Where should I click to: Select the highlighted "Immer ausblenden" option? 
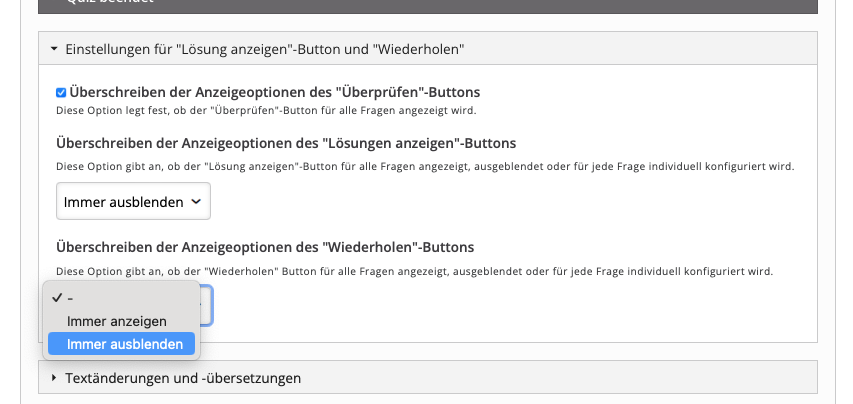tap(125, 344)
